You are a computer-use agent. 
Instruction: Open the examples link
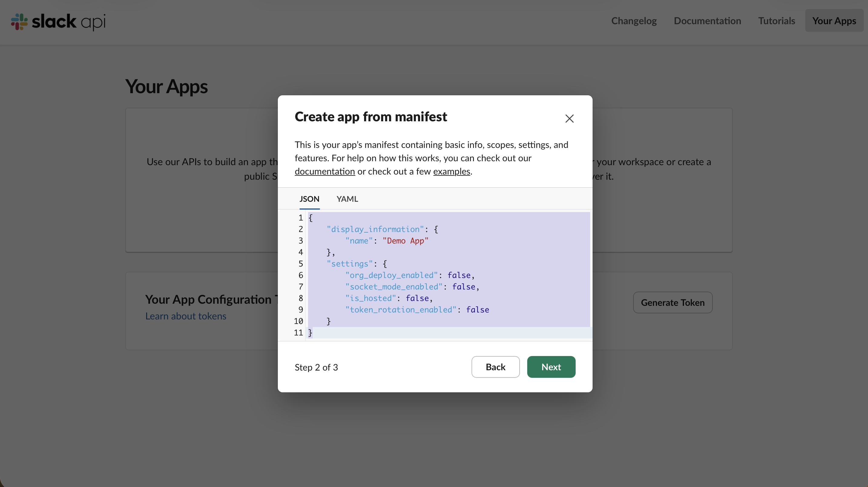(x=452, y=172)
